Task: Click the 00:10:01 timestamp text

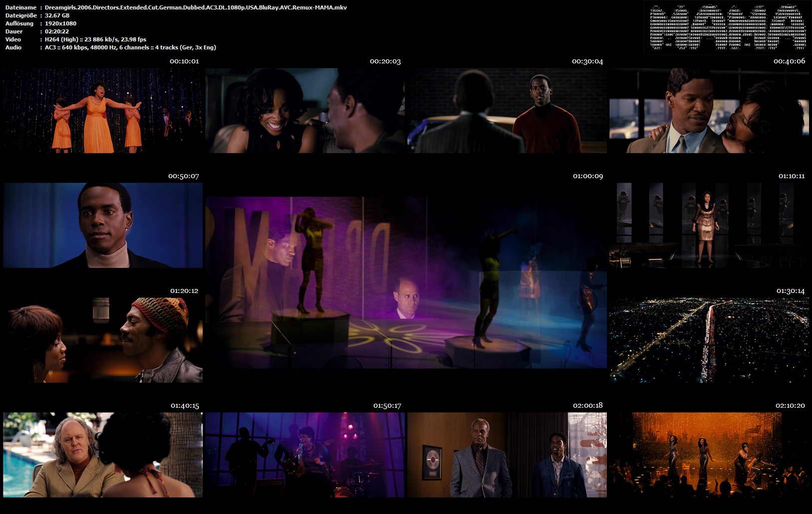Action: 184,61
